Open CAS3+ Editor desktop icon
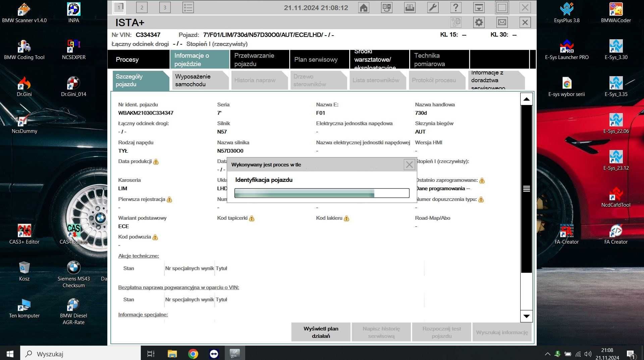 pos(24,234)
